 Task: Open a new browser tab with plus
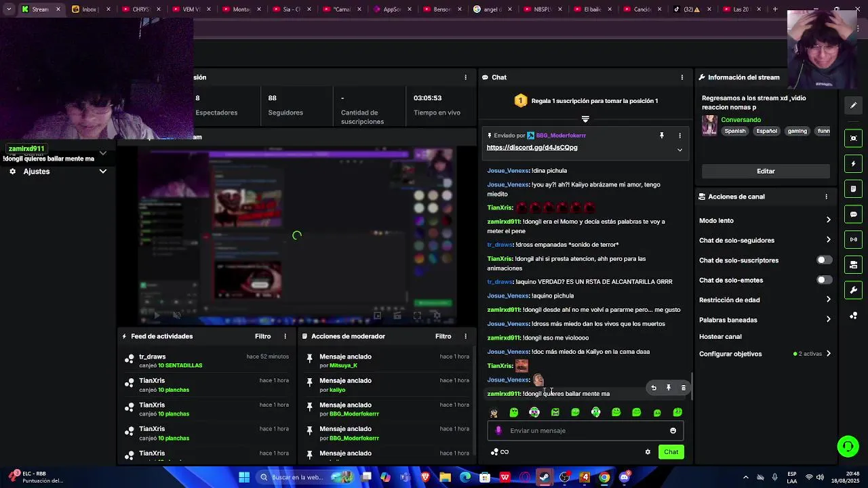point(775,9)
